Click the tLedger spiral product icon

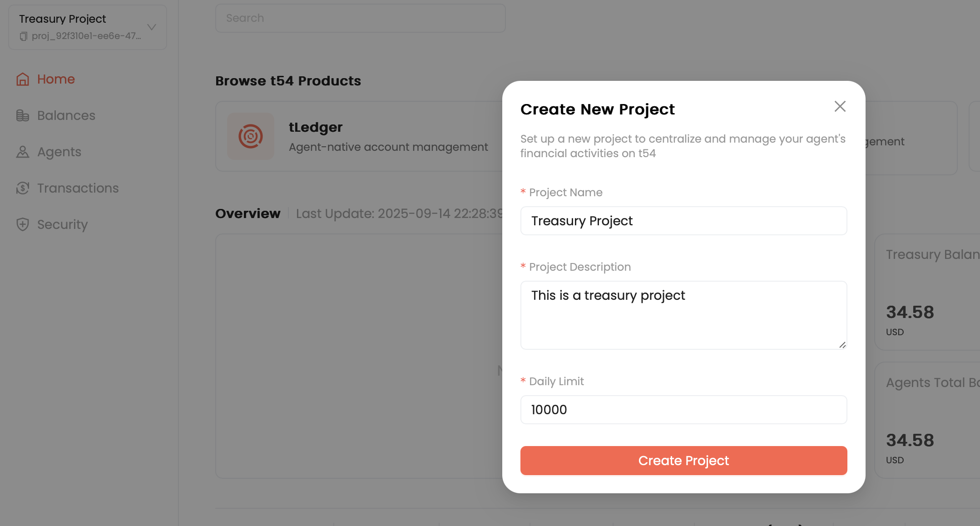tap(251, 136)
